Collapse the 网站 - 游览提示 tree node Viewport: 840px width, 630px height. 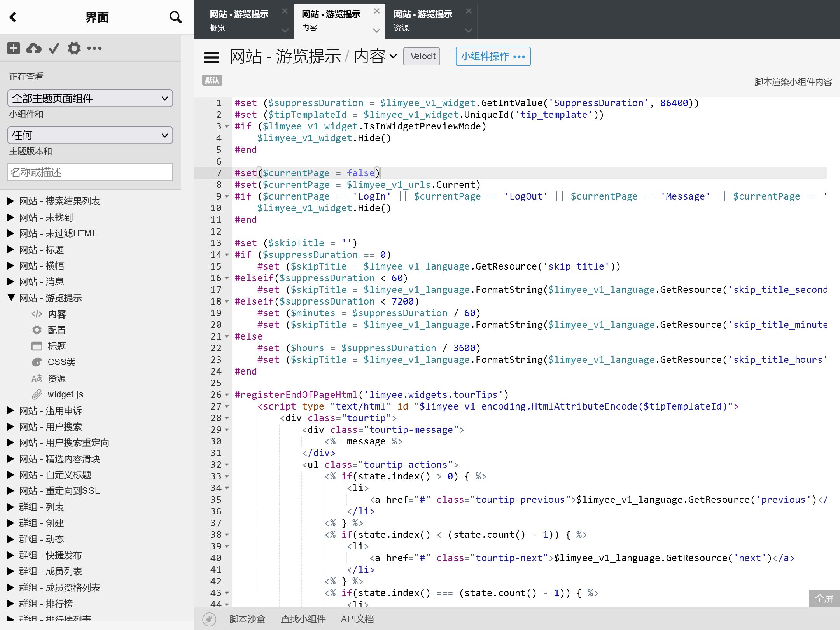click(x=11, y=298)
